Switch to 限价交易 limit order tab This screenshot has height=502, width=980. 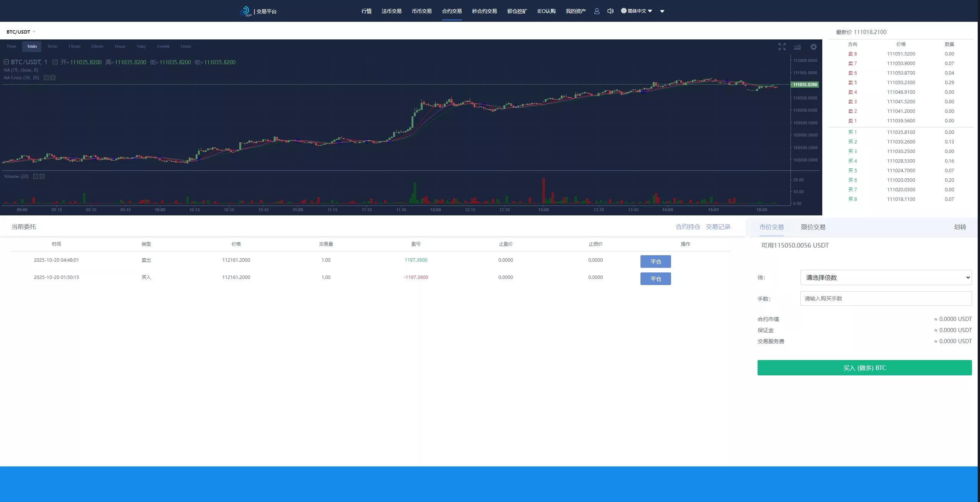coord(813,227)
